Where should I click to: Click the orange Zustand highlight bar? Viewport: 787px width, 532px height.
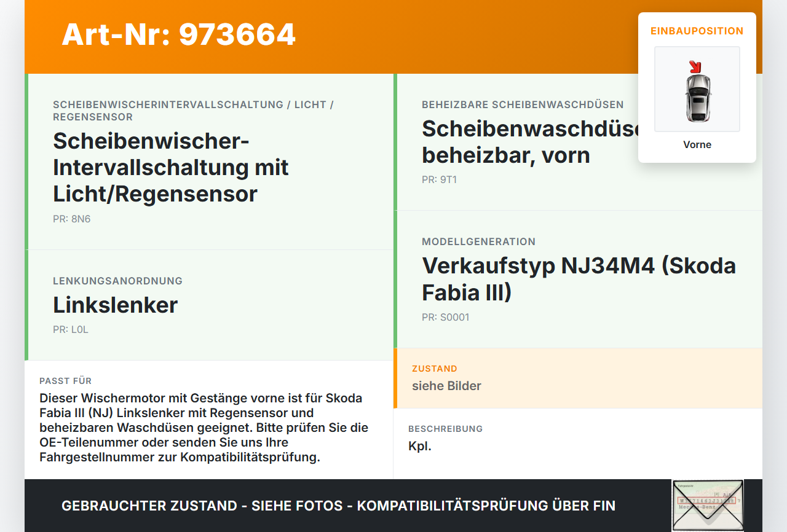396,377
